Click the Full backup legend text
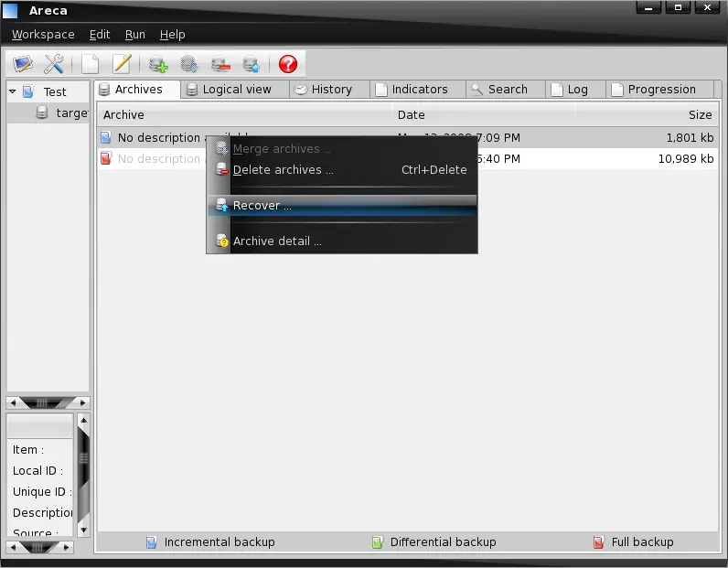The image size is (728, 568). (642, 542)
